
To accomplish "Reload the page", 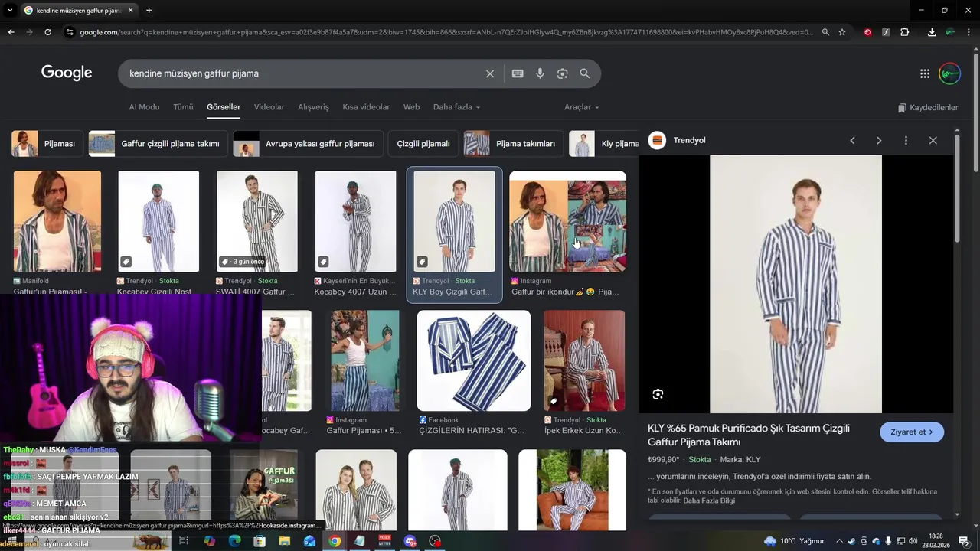I will click(x=47, y=32).
